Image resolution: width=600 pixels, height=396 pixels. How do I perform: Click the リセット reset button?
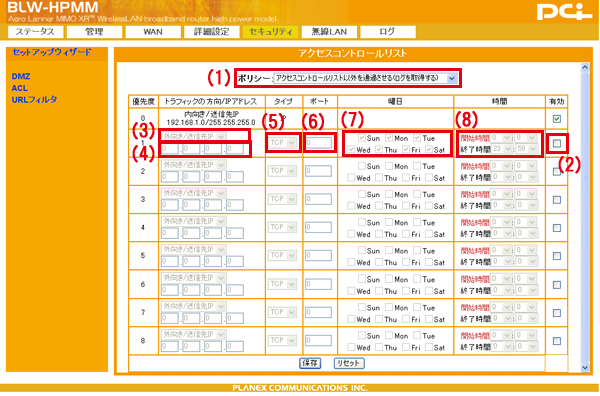click(349, 363)
